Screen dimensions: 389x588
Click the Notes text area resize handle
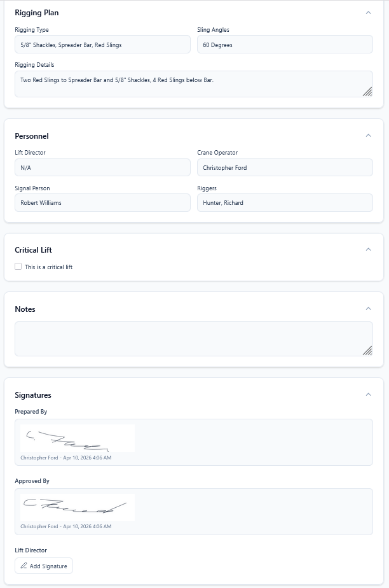[367, 351]
